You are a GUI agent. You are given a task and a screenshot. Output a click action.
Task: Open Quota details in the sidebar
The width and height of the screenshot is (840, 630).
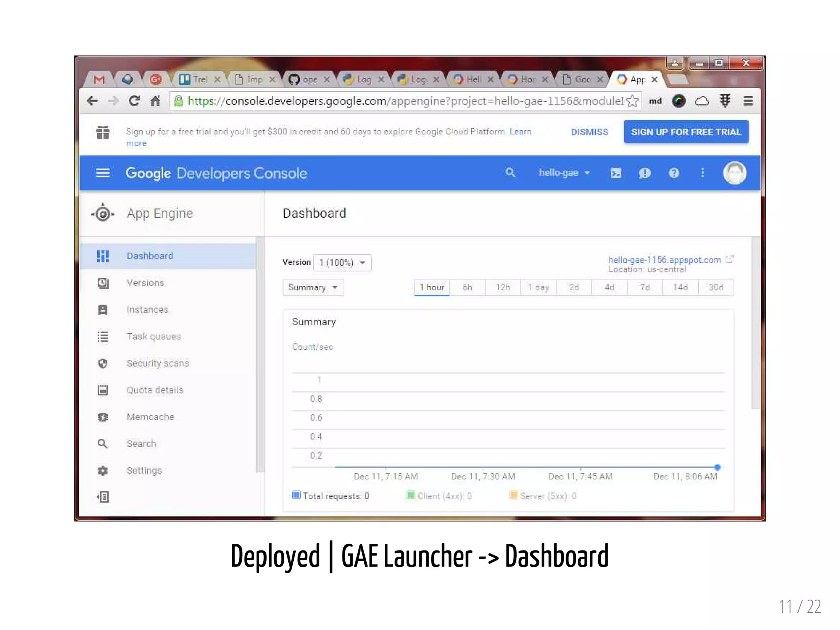coord(167,390)
